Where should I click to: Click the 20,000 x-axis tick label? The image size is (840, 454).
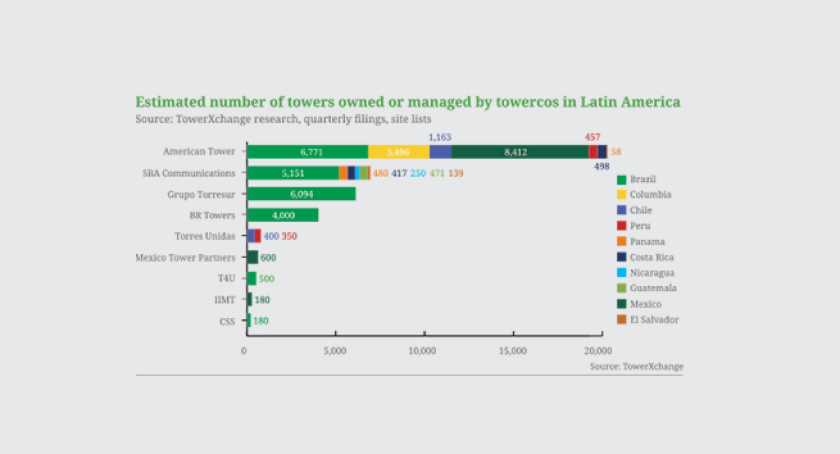tap(598, 351)
